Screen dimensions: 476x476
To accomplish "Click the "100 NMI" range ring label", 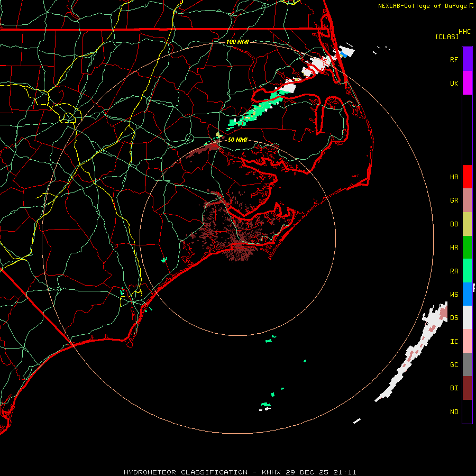I will pyautogui.click(x=237, y=42).
